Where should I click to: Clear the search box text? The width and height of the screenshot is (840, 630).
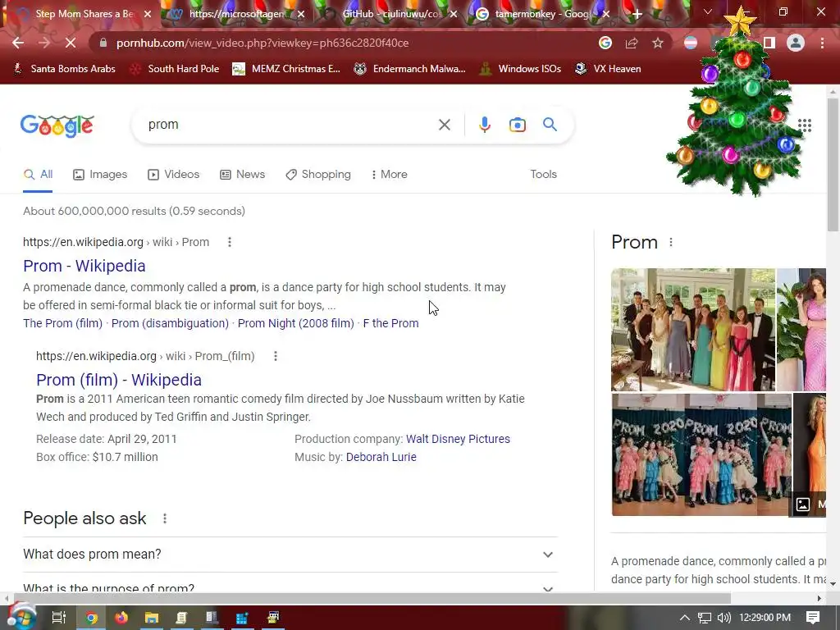tap(444, 125)
